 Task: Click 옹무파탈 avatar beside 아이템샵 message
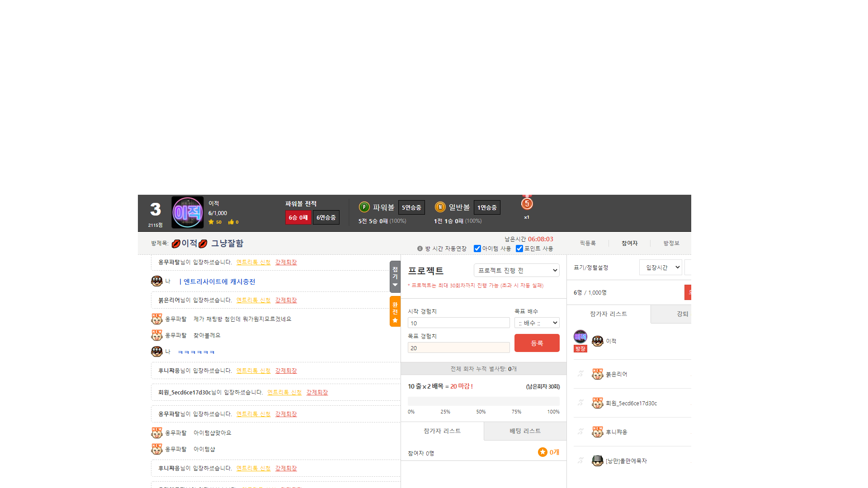157,449
